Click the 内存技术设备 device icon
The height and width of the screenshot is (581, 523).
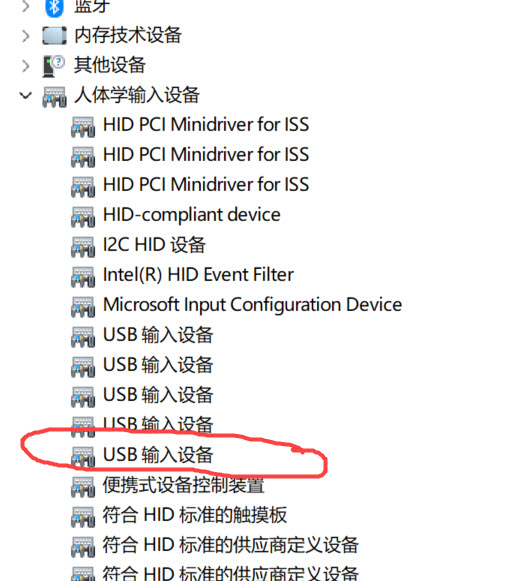(54, 36)
